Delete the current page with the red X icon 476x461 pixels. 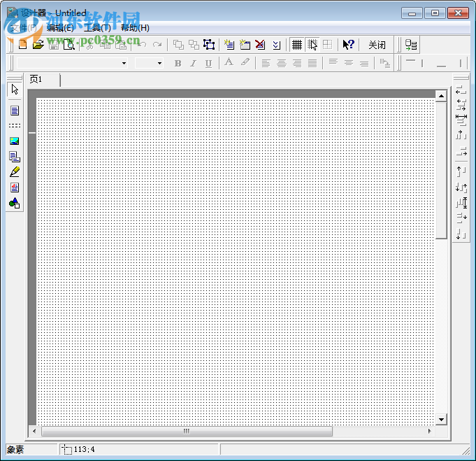click(x=260, y=45)
